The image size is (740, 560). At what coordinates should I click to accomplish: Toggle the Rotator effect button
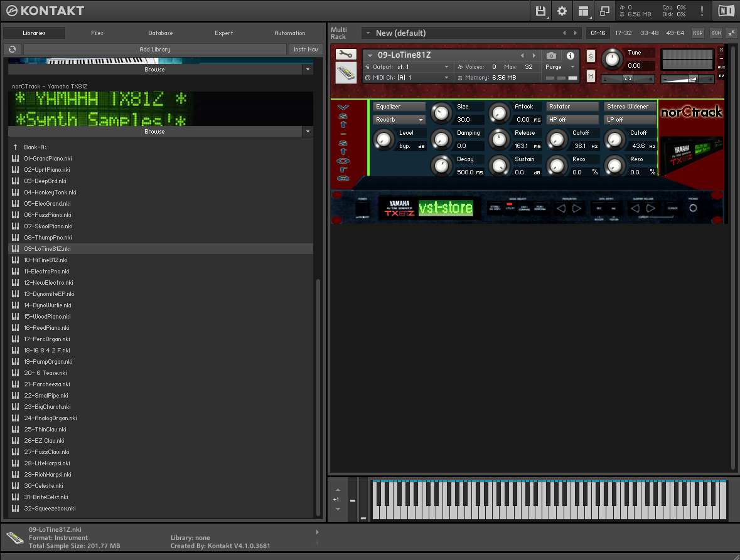(x=572, y=107)
